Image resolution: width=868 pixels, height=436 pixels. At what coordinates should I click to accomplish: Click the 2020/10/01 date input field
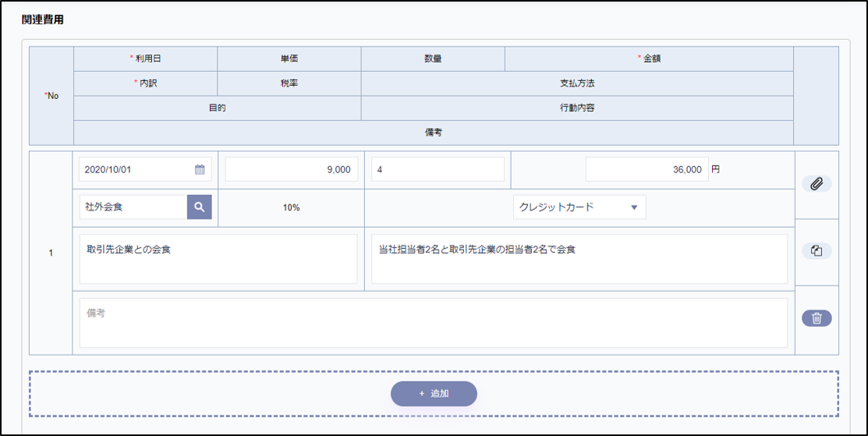pyautogui.click(x=134, y=169)
